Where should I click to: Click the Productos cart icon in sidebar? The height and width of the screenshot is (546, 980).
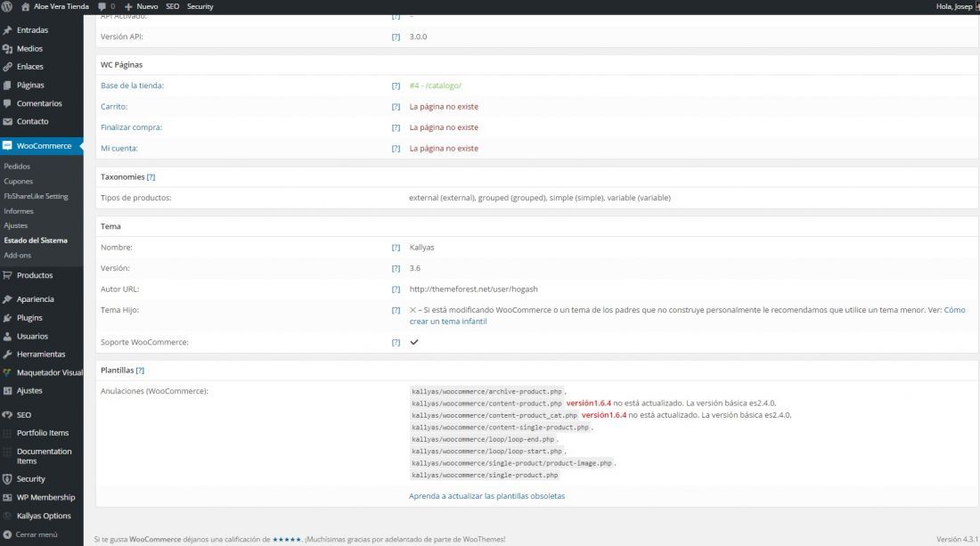(7, 275)
